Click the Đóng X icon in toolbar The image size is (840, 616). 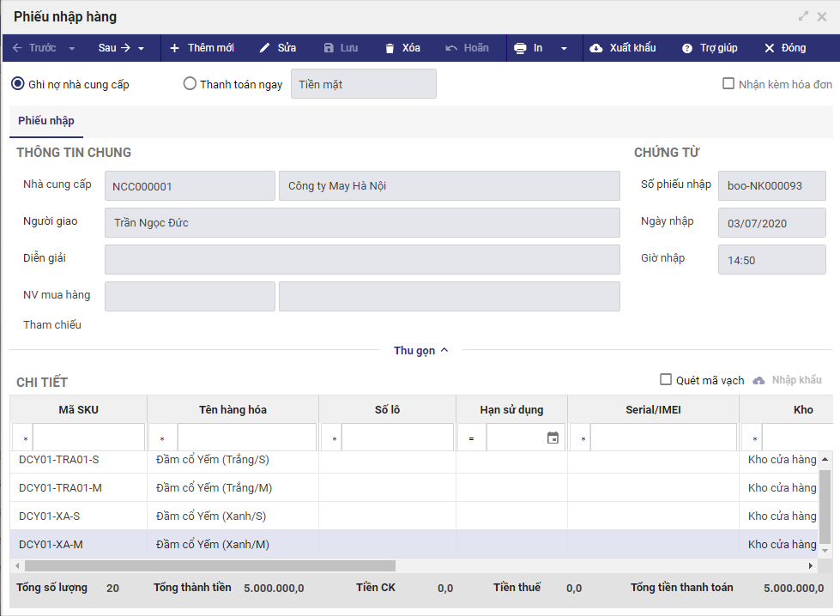(770, 48)
